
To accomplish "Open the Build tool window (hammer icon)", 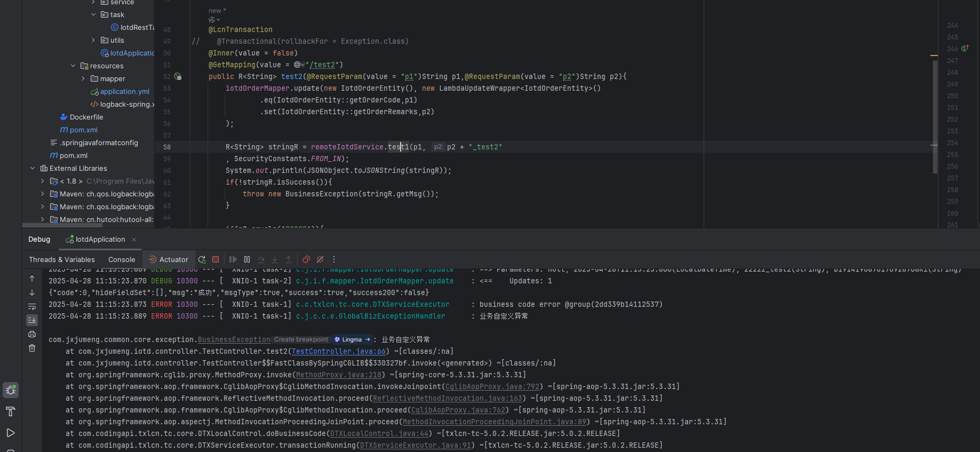I will point(11,411).
